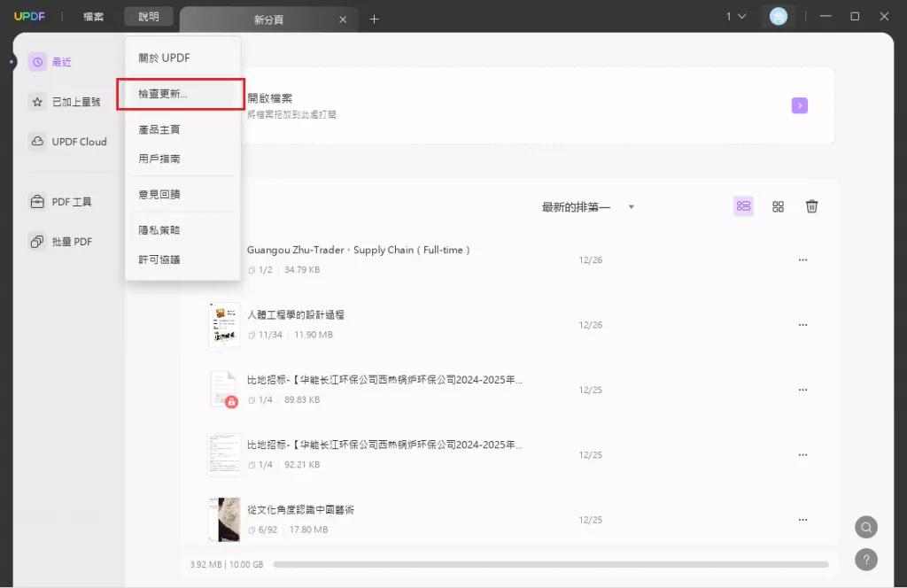Add a new tab with plus icon
Viewport: 907px width, 588px height.
(375, 19)
